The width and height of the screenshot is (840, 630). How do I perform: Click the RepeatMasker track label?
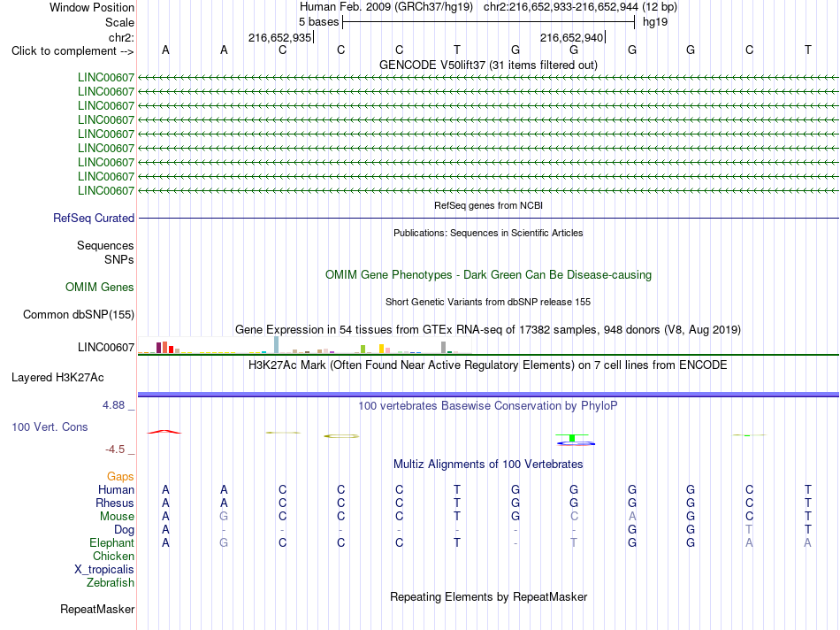click(97, 609)
